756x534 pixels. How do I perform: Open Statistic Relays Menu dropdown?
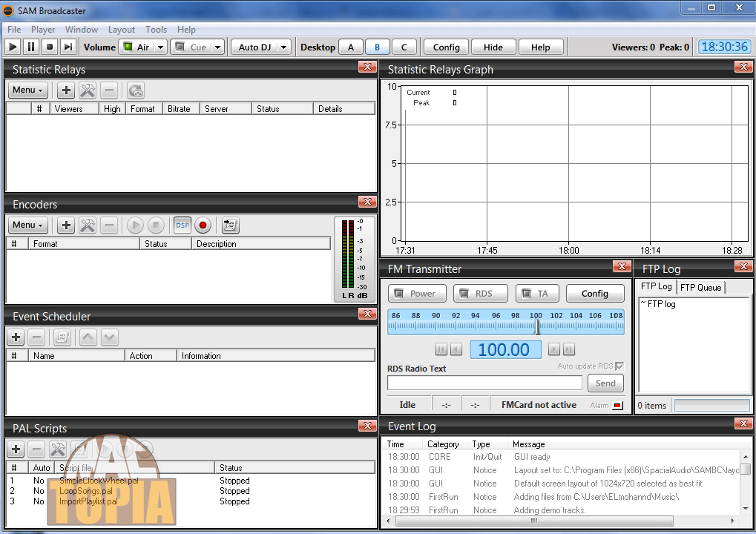[27, 90]
